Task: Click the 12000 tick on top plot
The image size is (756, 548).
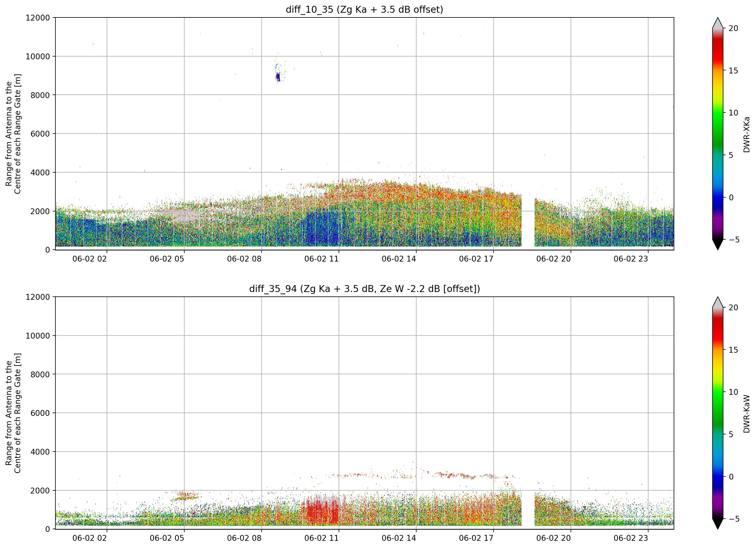Action: [x=38, y=18]
